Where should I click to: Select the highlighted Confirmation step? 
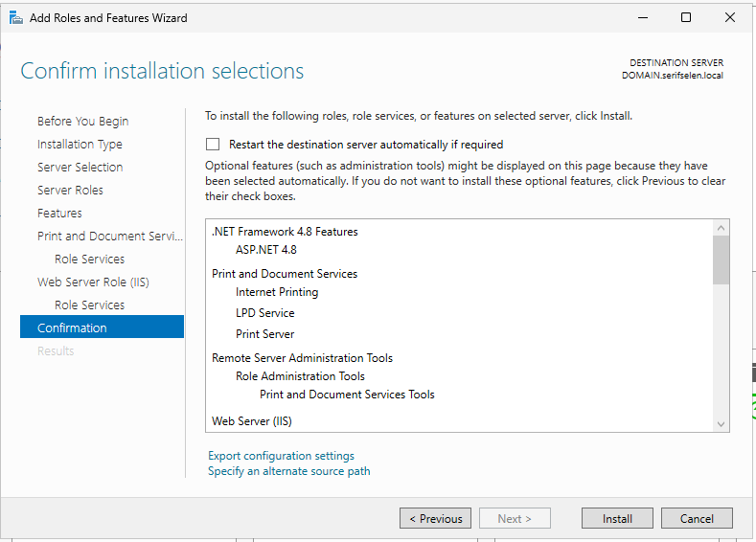[x=72, y=328]
